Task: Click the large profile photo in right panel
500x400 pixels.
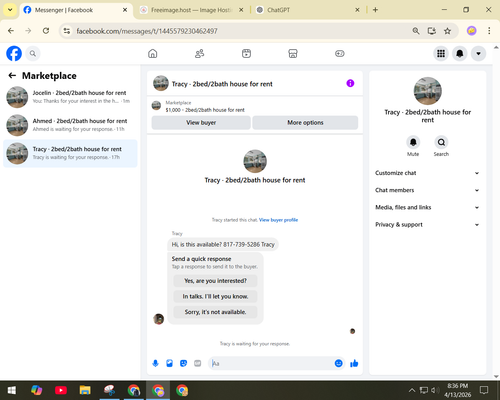Action: click(x=428, y=91)
